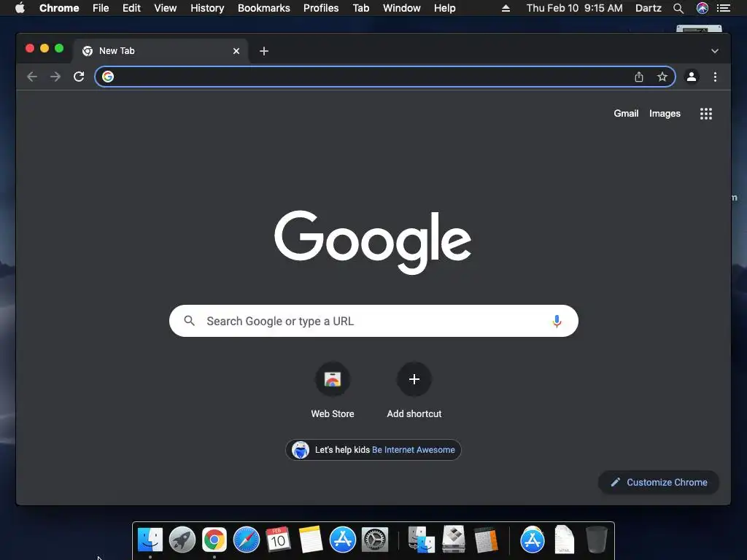Open Siri from the menu bar
The width and height of the screenshot is (747, 560).
[x=703, y=8]
